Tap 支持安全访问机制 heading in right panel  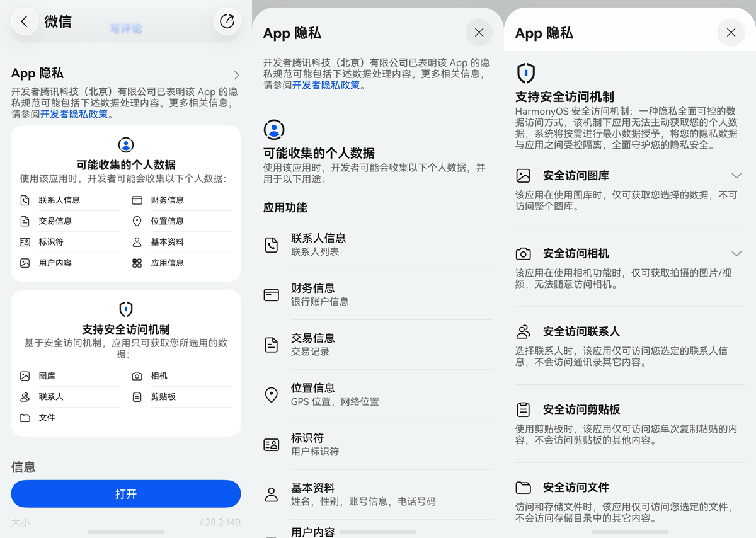[564, 97]
